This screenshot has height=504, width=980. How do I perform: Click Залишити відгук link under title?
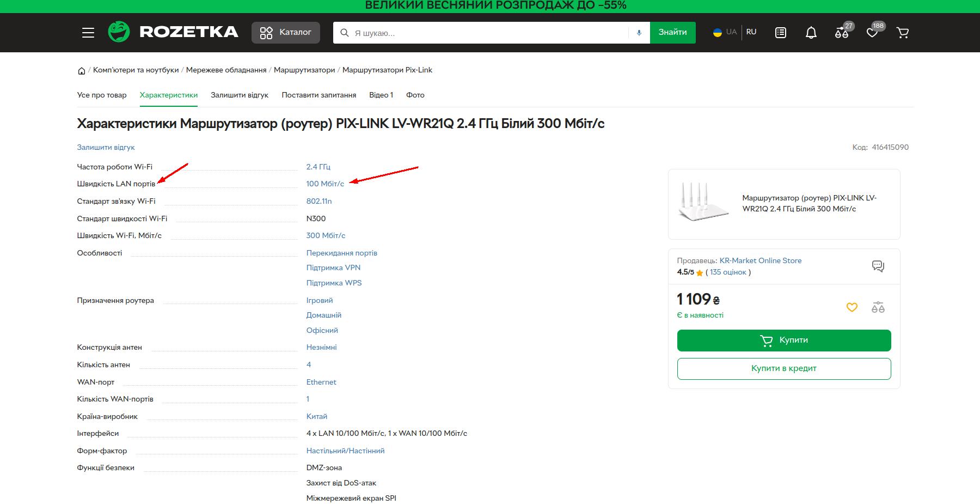(x=106, y=148)
